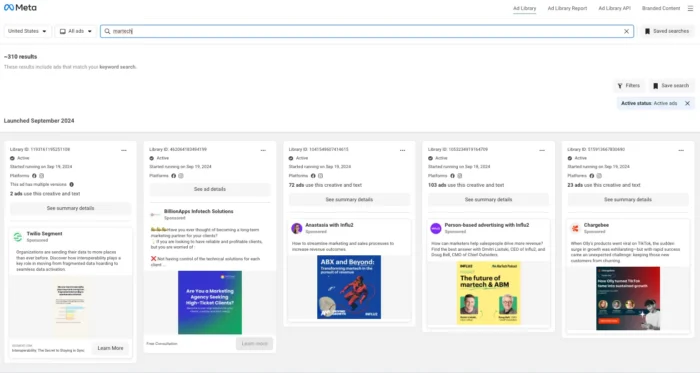Viewport: 700px width, 373px height.
Task: Click the BillionApps Infotech Solutions advertiser name
Action: [199, 211]
